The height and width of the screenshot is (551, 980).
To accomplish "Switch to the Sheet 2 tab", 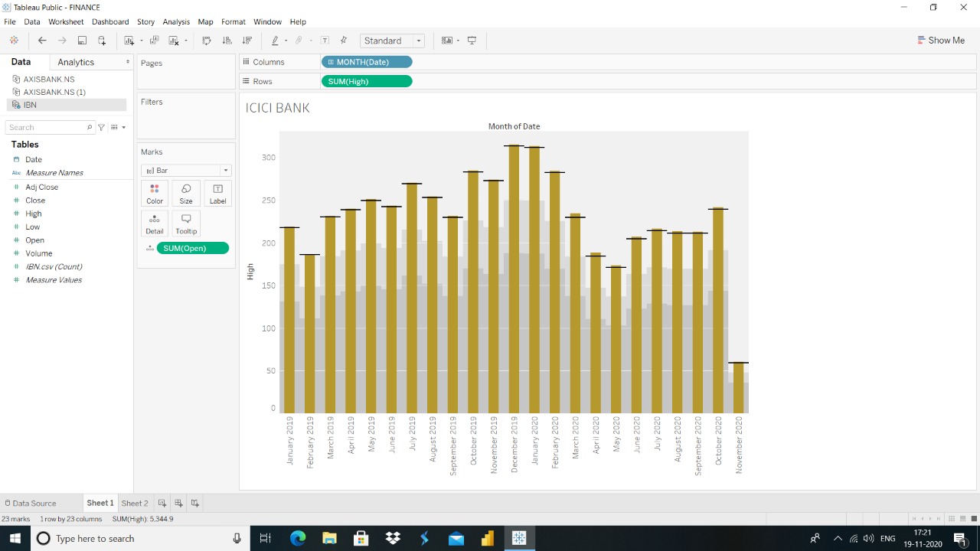I will tap(135, 503).
